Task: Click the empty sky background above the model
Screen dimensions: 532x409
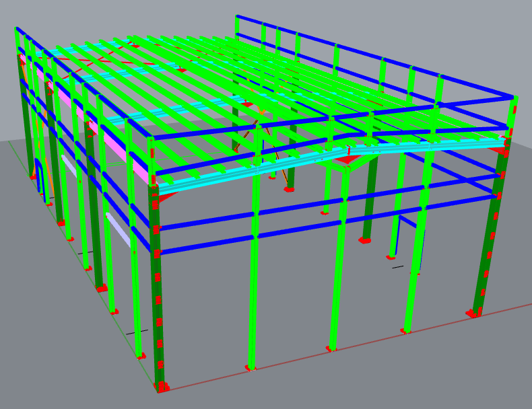Action: click(x=135, y=17)
